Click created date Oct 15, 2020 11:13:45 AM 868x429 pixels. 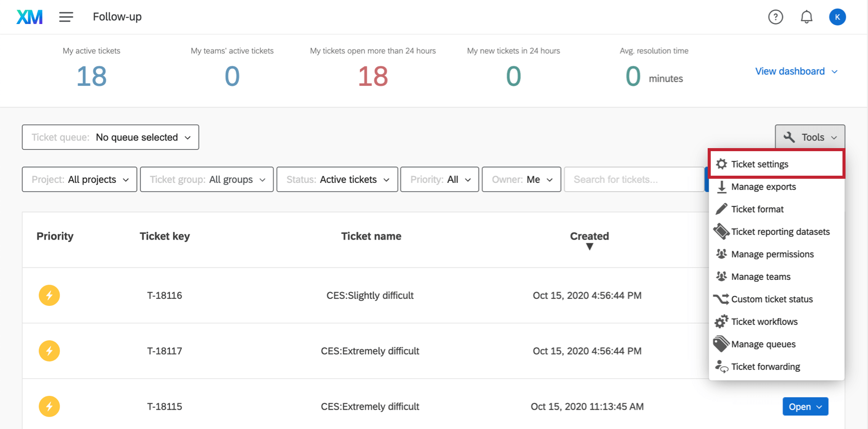587,407
